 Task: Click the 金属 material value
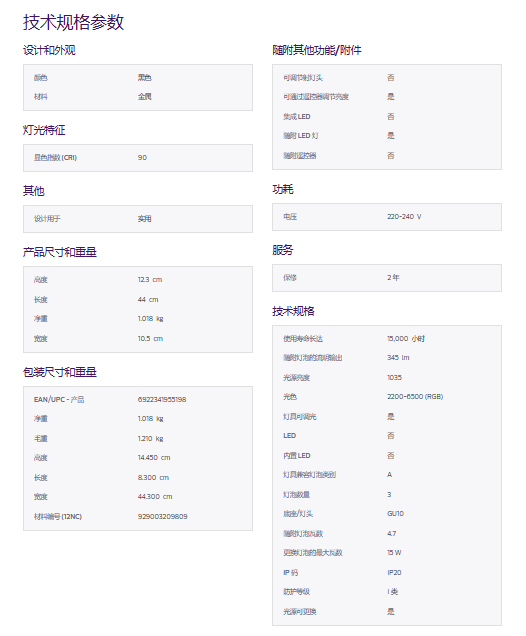[x=144, y=97]
